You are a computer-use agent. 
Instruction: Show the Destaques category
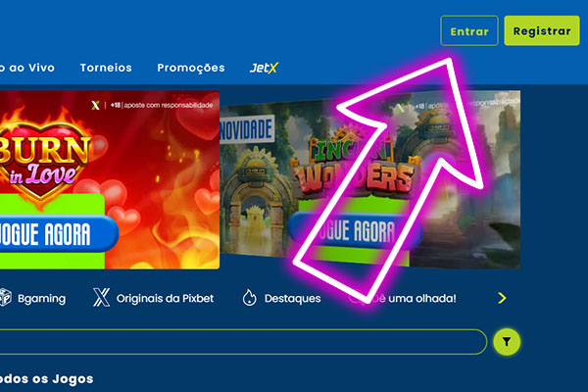point(292,299)
